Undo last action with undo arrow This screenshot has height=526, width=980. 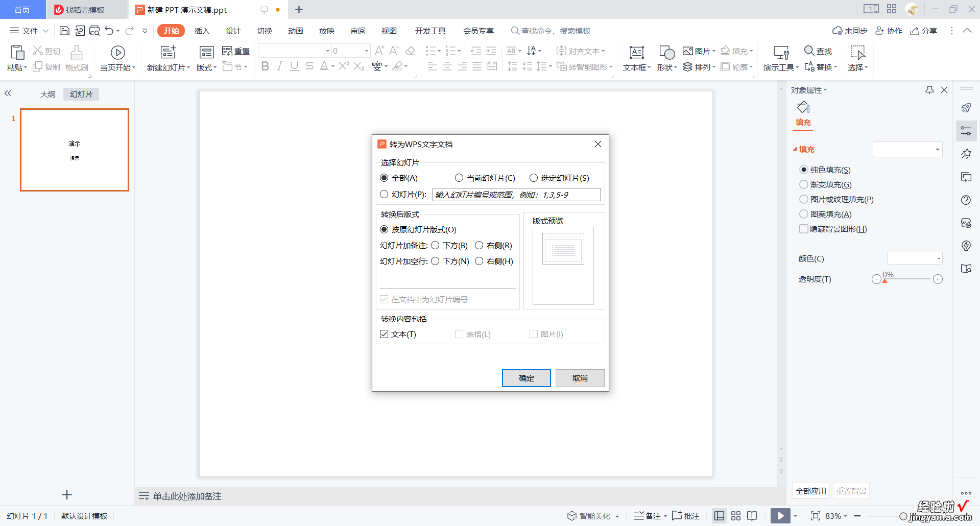pos(109,31)
